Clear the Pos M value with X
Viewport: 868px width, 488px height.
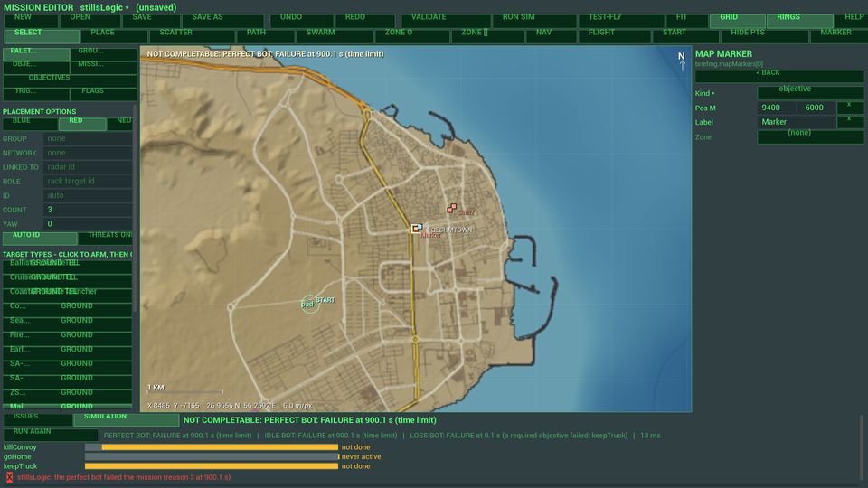point(850,108)
